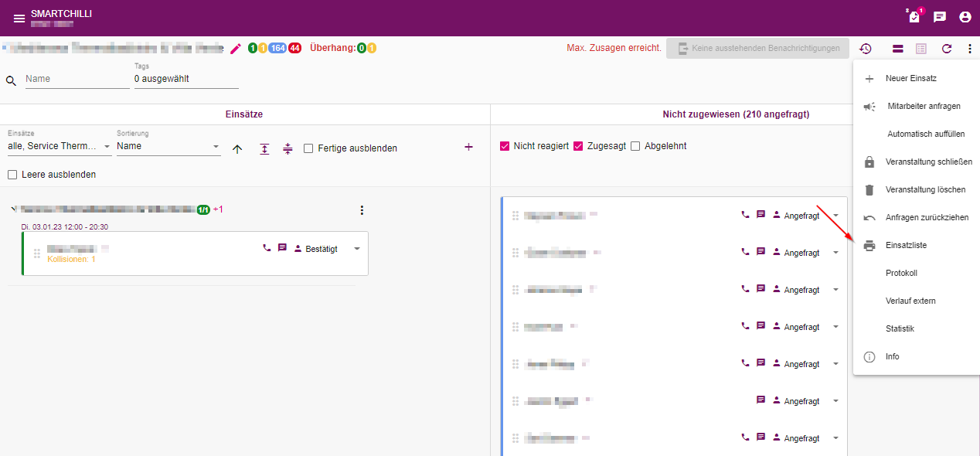This screenshot has height=456, width=980.
Task: Open the user account icon
Action: pos(965,17)
